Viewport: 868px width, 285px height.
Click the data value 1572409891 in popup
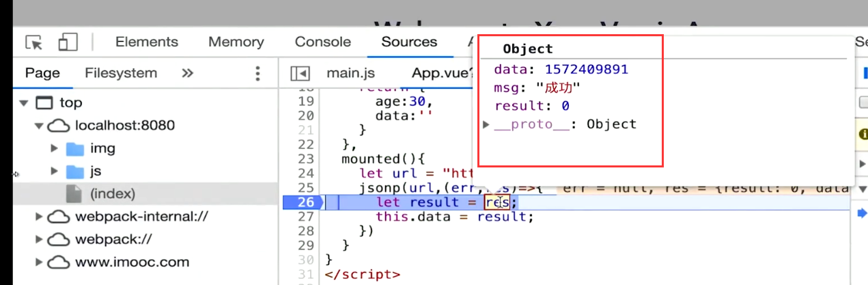(586, 70)
